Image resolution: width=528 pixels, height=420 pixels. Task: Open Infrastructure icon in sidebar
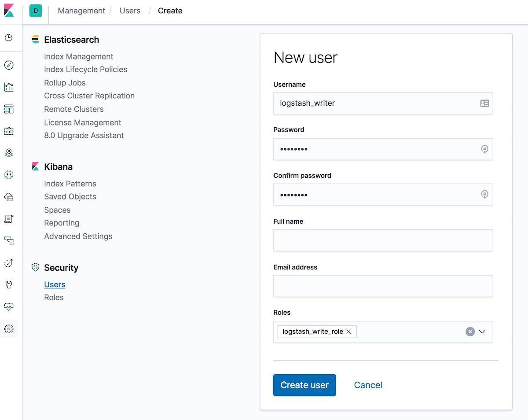pos(9,197)
